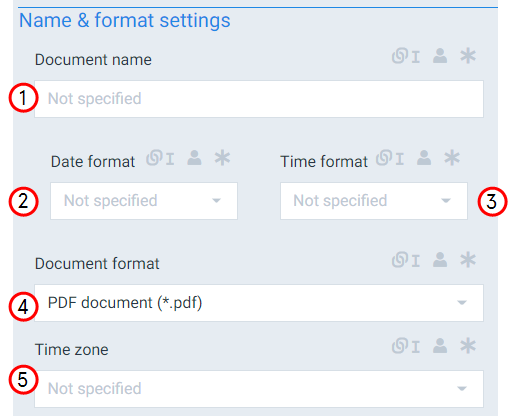Click the Date format user icon

194,158
